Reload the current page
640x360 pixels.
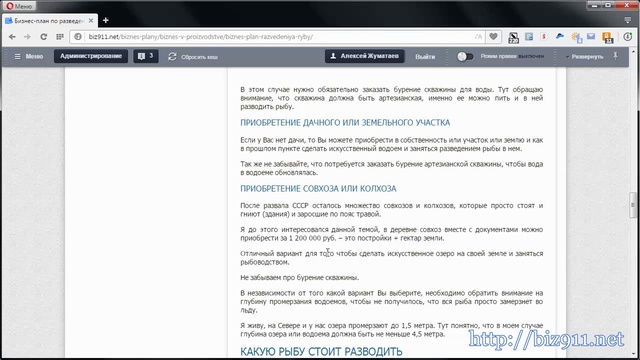coord(43,37)
